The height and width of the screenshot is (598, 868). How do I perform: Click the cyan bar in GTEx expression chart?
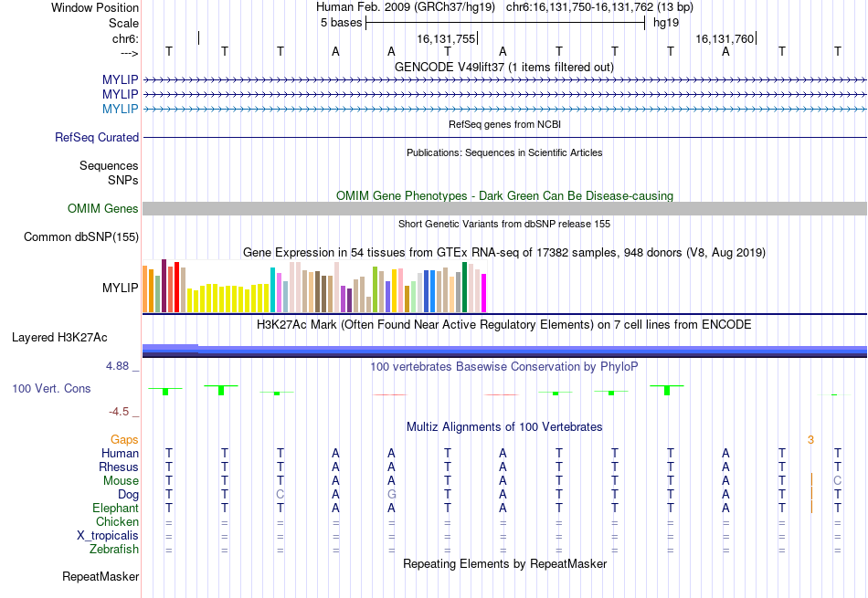pos(272,290)
